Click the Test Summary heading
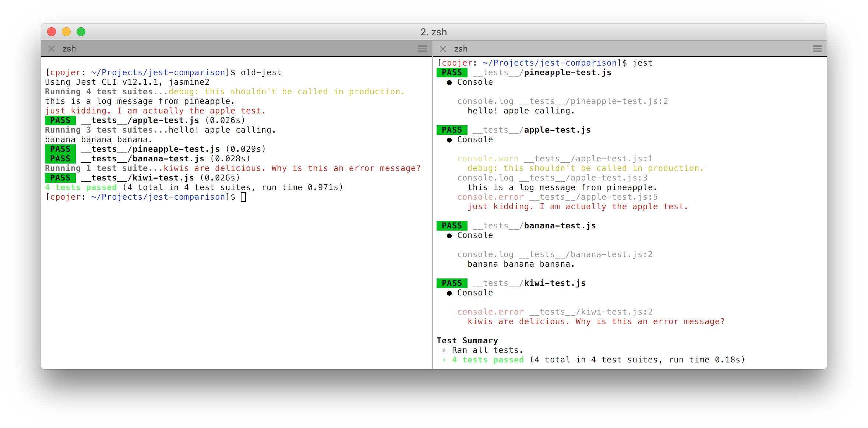The image size is (868, 428). pyautogui.click(x=467, y=341)
